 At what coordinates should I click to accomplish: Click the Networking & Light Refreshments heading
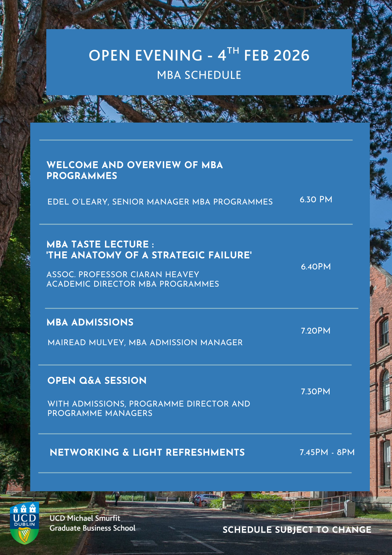147,452
